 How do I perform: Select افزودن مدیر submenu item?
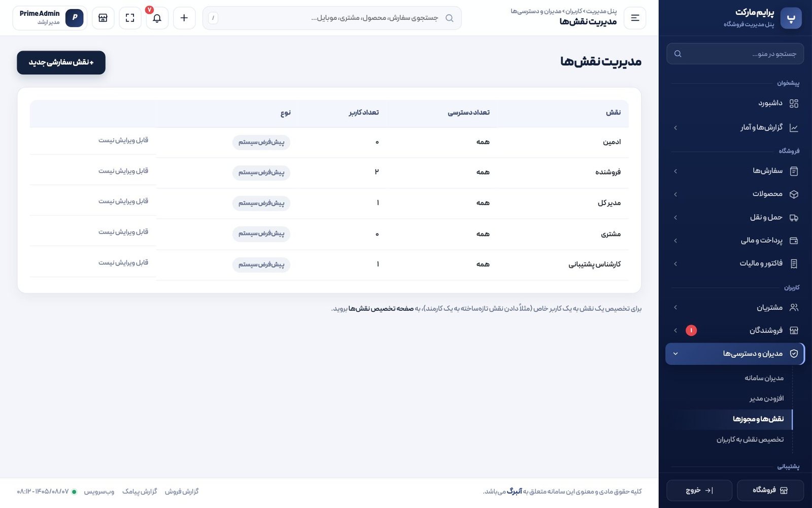tap(766, 398)
